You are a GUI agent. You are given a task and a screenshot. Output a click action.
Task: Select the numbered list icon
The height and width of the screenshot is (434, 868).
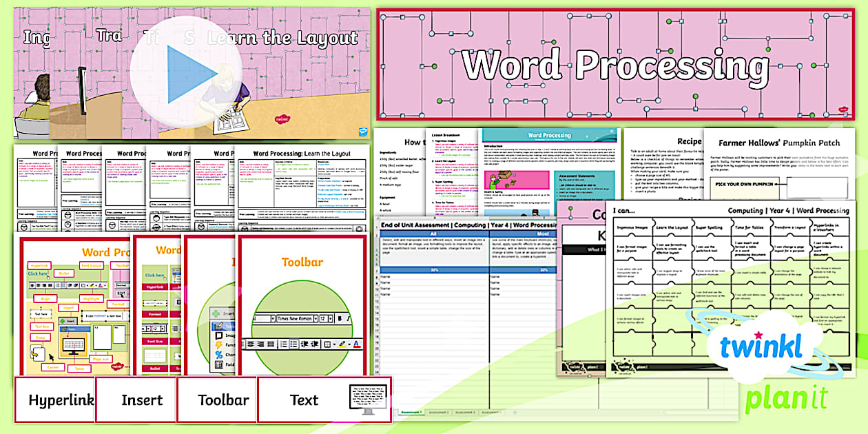point(284,344)
